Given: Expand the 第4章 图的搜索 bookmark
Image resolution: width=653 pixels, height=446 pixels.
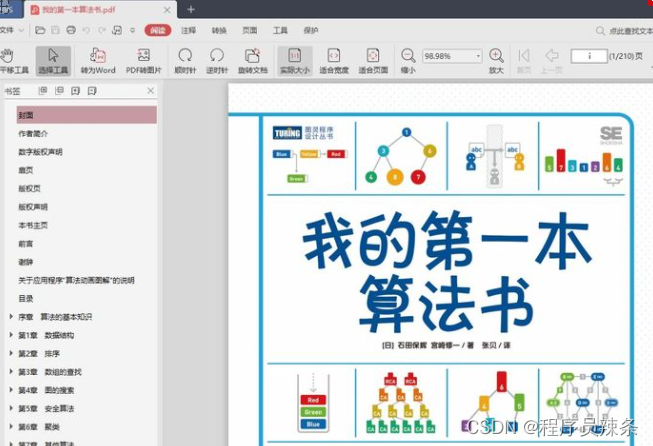Looking at the screenshot, I should point(11,390).
